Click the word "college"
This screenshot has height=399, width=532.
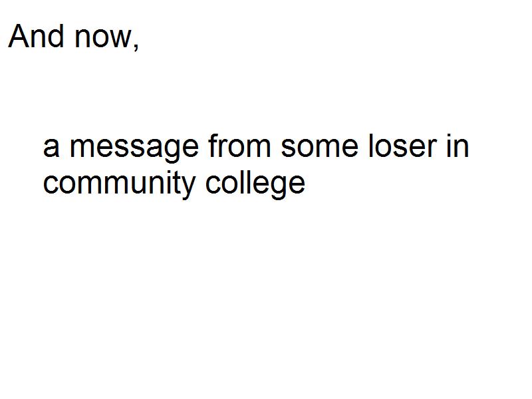point(255,183)
